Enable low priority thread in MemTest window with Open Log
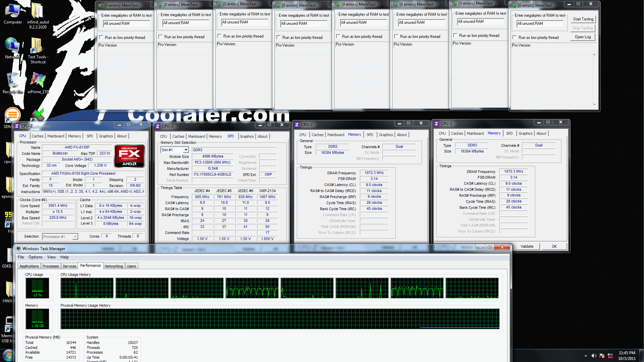 [515, 38]
